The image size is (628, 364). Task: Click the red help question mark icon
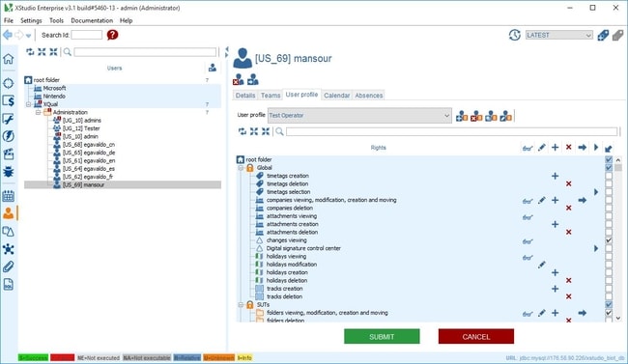[x=112, y=35]
